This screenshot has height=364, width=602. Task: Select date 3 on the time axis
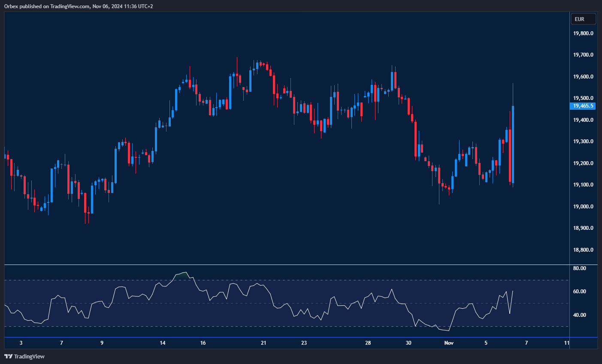pyautogui.click(x=21, y=343)
